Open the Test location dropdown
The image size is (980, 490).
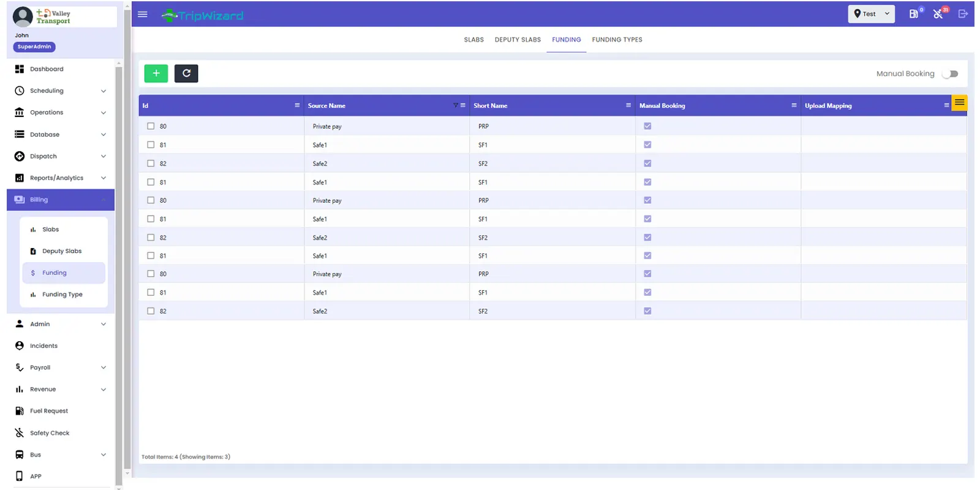[871, 14]
